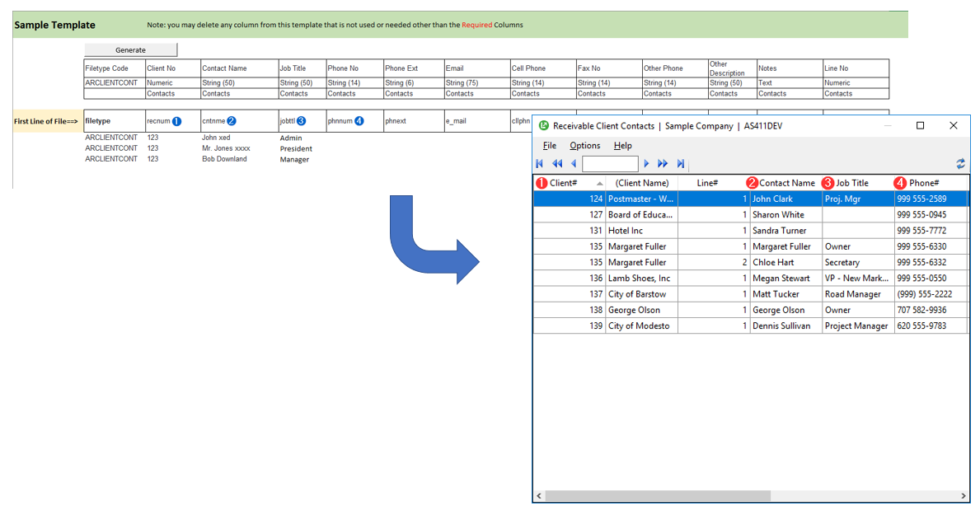Click the refresh icon in toolbar
Viewport: 980px width, 515px height.
pyautogui.click(x=960, y=164)
